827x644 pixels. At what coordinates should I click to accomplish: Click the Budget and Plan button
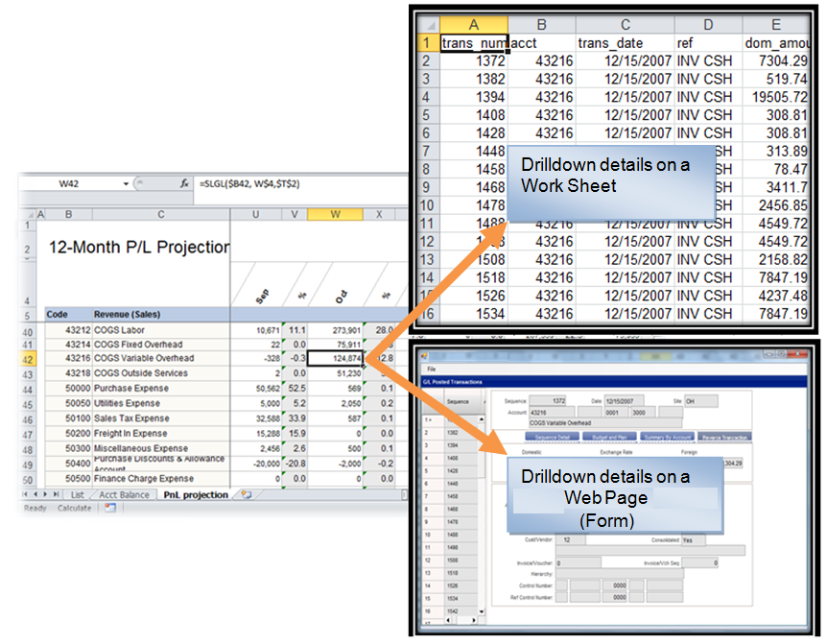click(610, 436)
